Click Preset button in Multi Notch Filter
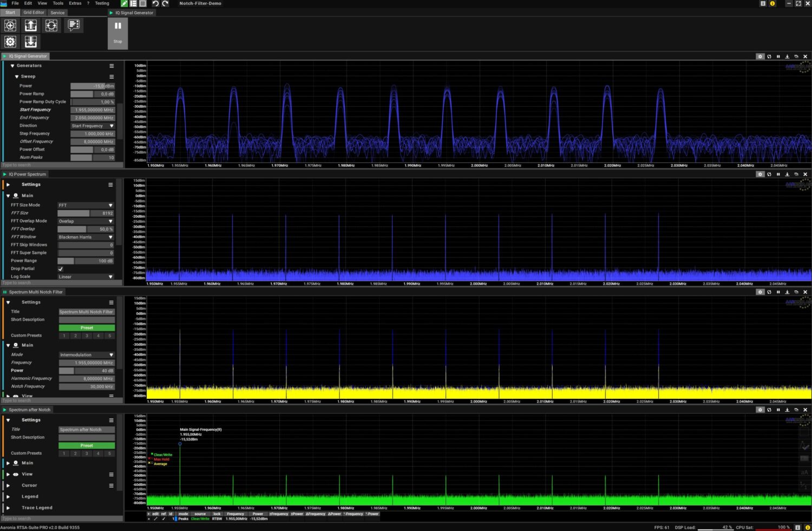The image size is (812, 531). click(87, 328)
